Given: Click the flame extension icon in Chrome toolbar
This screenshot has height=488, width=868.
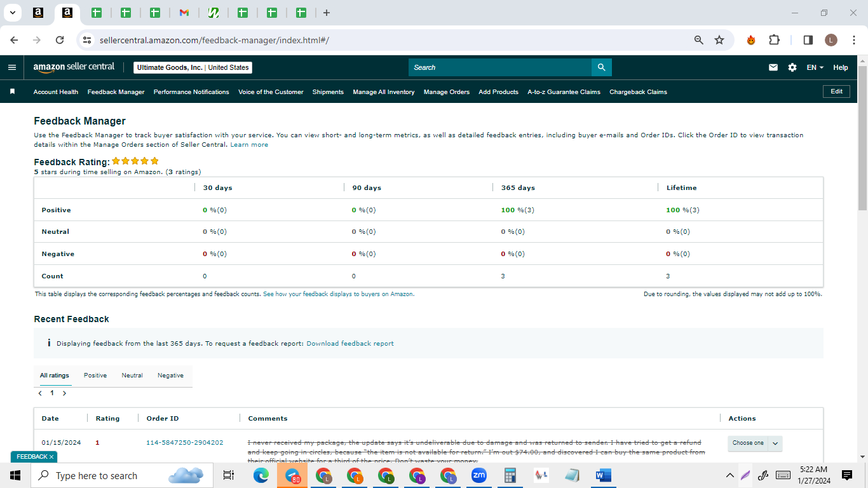Looking at the screenshot, I should pos(751,40).
